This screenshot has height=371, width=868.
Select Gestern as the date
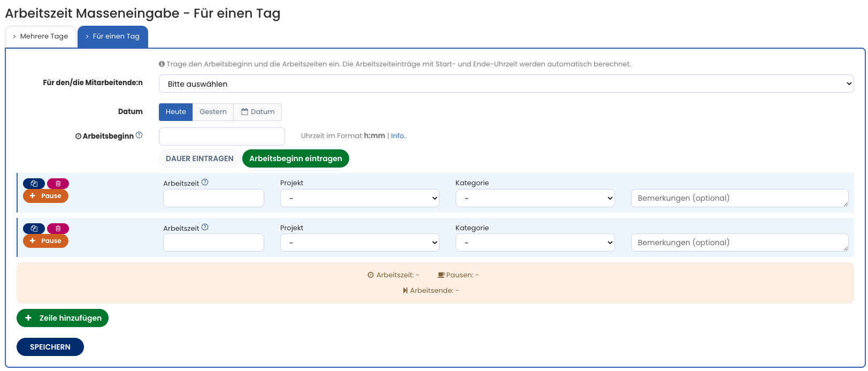point(213,112)
